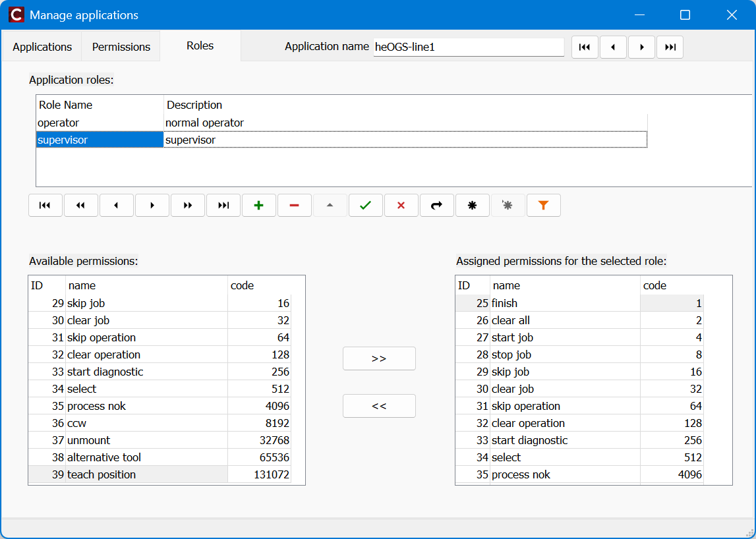Jump to last role in navigator
756x539 pixels.
point(223,206)
